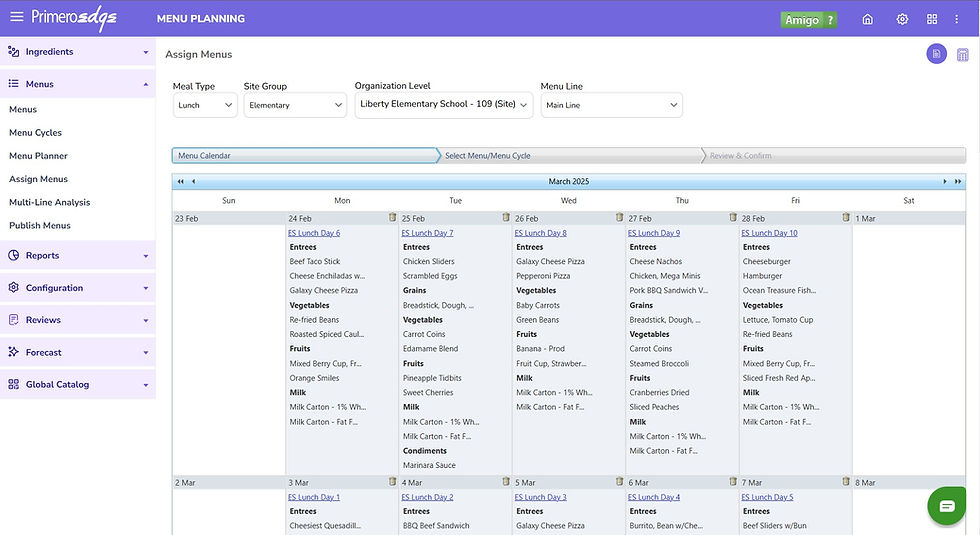Open the settings gear icon
The height and width of the screenshot is (535, 980).
(x=902, y=19)
